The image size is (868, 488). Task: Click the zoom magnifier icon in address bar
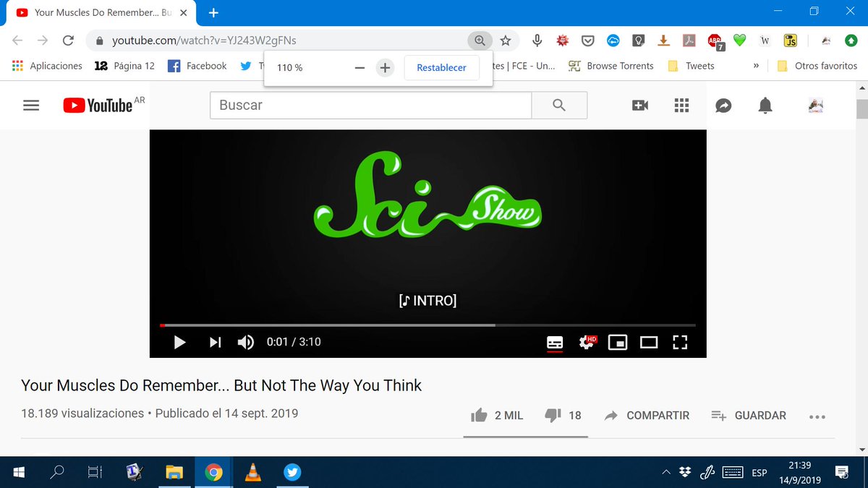(x=480, y=40)
